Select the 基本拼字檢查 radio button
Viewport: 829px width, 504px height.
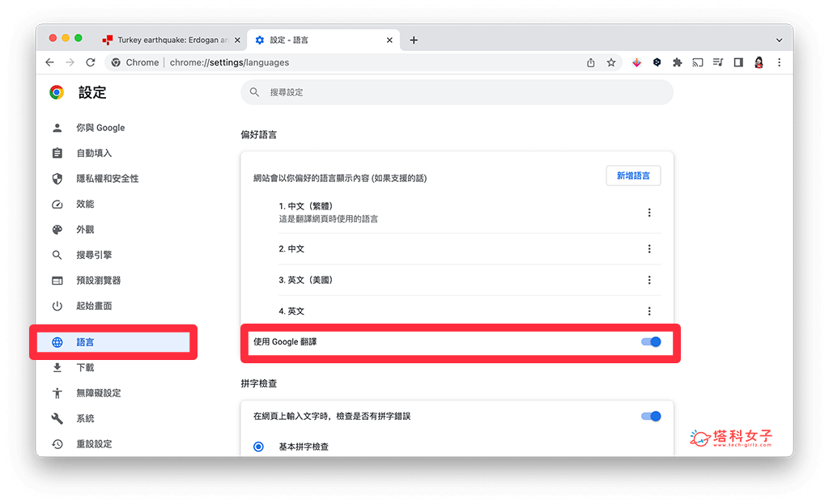coord(258,447)
